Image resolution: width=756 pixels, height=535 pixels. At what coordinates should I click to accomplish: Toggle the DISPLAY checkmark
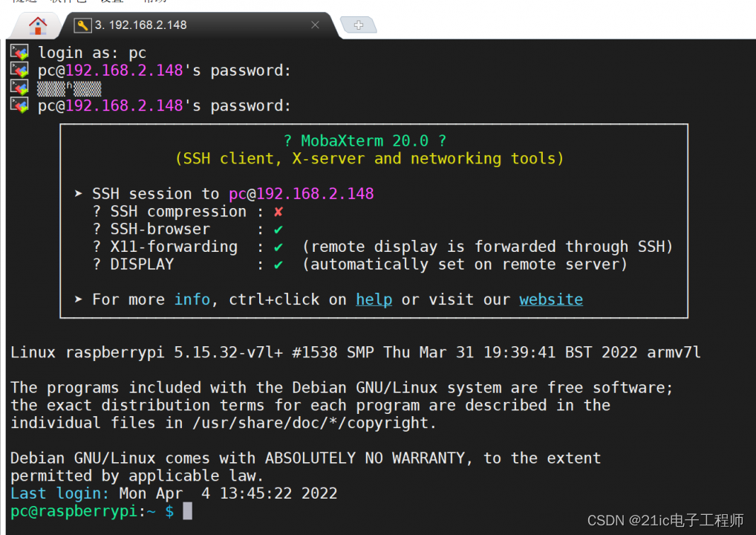pyautogui.click(x=280, y=265)
